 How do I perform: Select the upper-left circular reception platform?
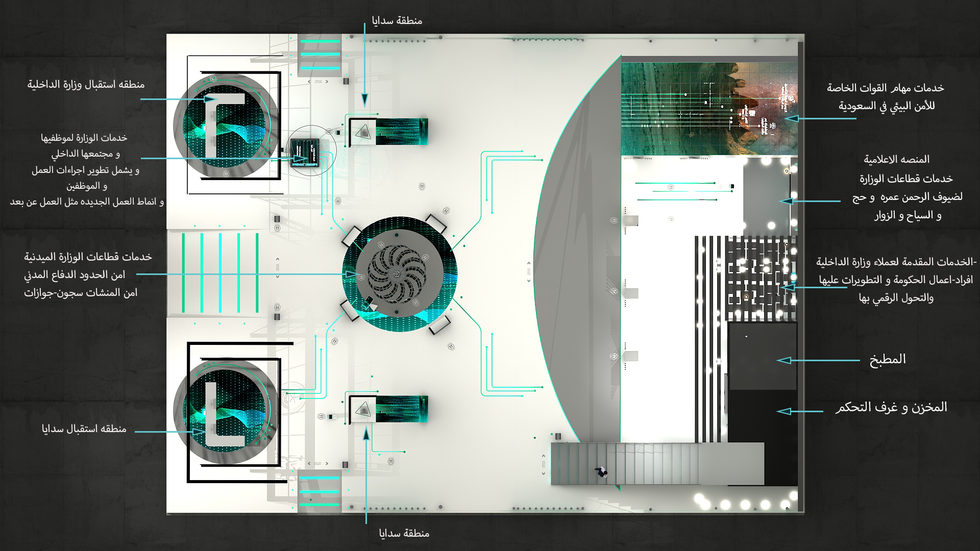tap(227, 126)
